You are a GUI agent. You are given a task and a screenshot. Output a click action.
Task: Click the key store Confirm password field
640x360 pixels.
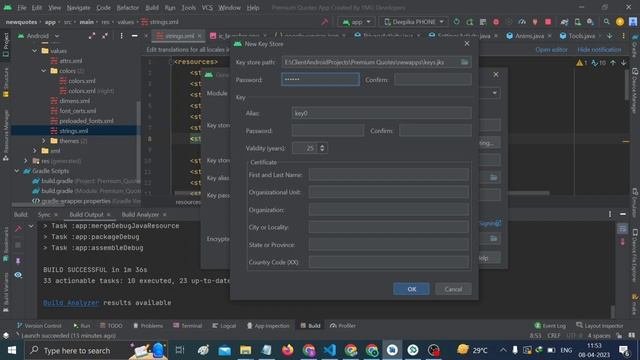pyautogui.click(x=433, y=80)
